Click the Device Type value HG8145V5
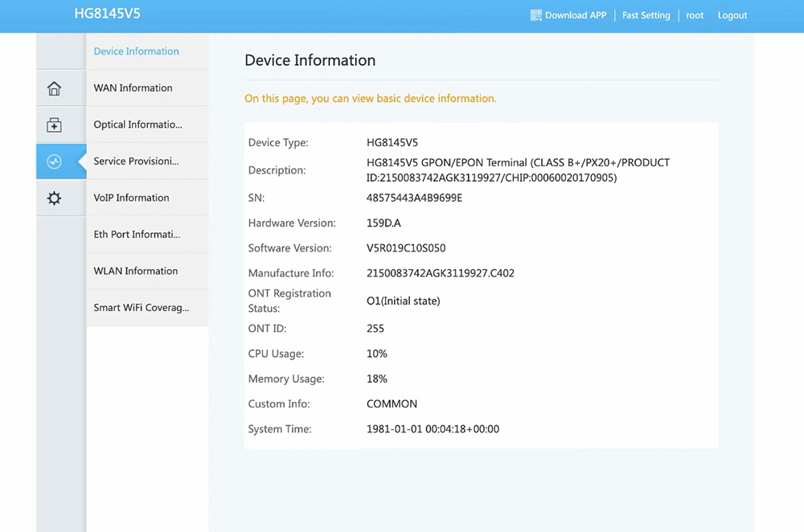 click(x=392, y=142)
